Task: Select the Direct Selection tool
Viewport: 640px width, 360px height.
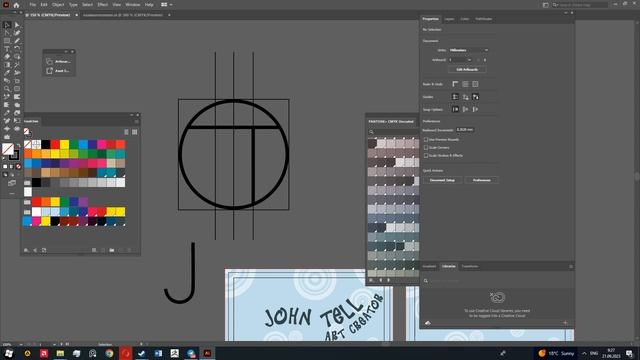Action: (17, 25)
